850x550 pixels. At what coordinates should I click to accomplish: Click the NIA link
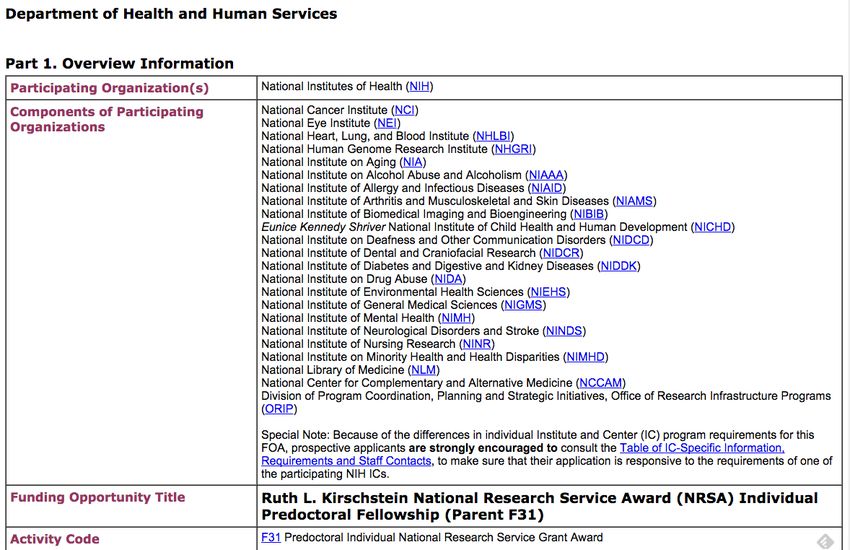pyautogui.click(x=413, y=162)
